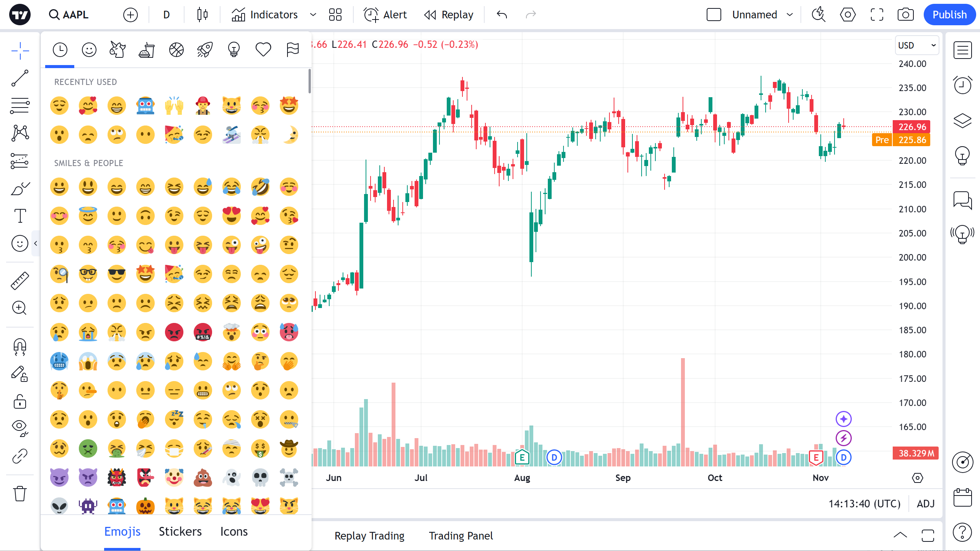Open the measure ruler tool
This screenshot has width=980, height=551.
pyautogui.click(x=20, y=280)
